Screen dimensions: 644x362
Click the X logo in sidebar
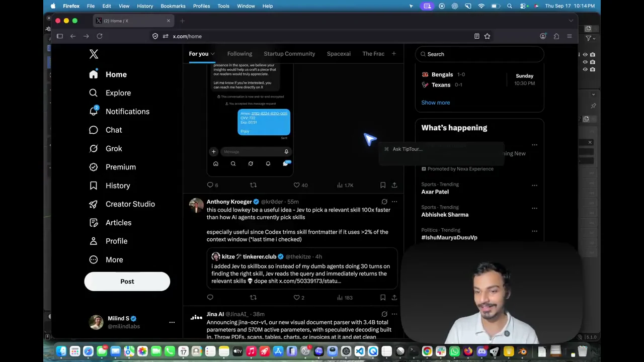94,54
